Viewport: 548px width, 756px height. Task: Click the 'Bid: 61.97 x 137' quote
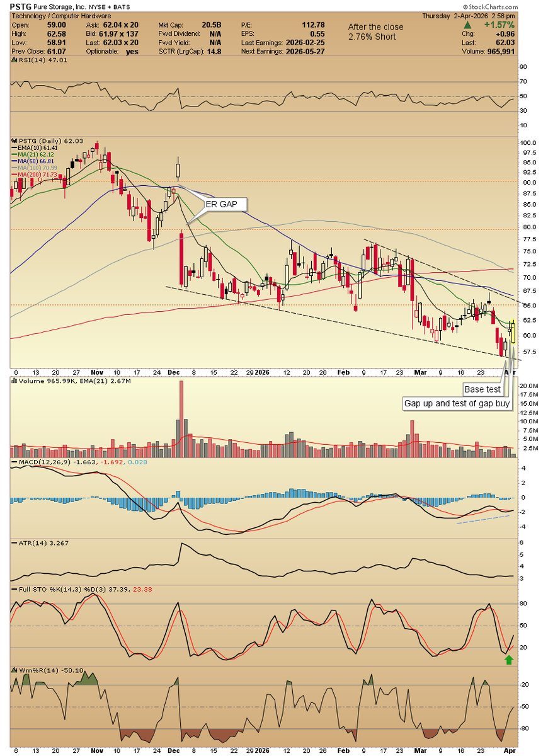coord(112,33)
